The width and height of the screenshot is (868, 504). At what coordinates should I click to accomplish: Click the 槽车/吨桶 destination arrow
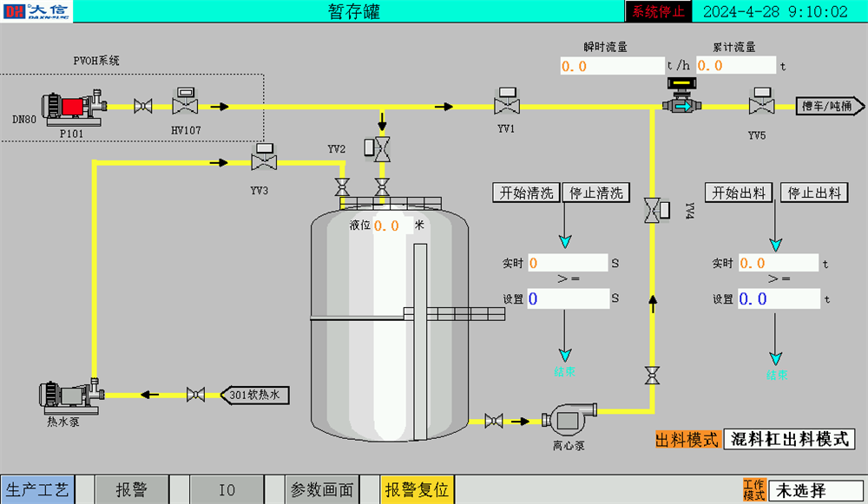pos(830,106)
